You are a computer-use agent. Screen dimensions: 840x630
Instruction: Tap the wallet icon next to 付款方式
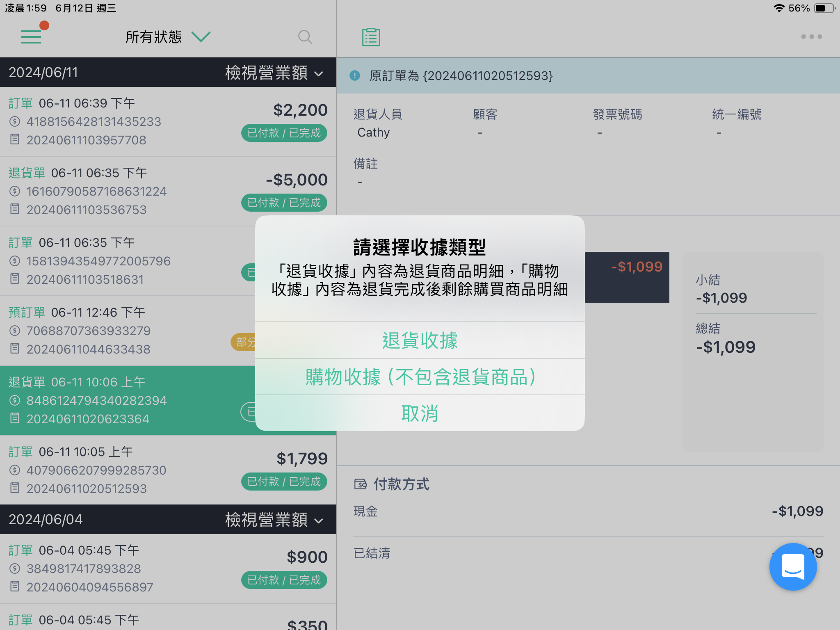(360, 484)
